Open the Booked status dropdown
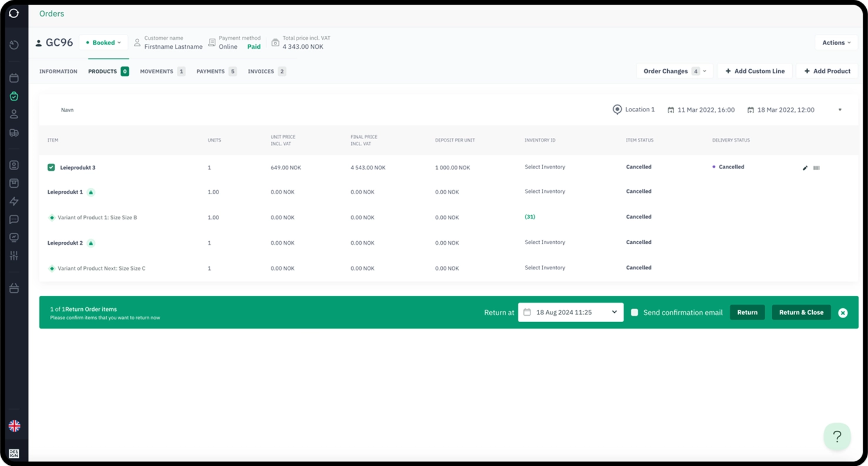 (103, 43)
